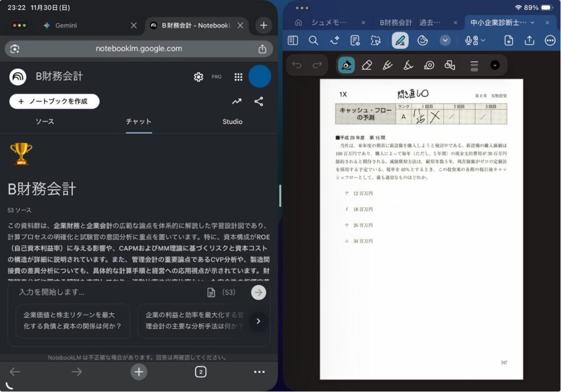The width and height of the screenshot is (561, 392).
Task: Select the eraser tool
Action: click(x=367, y=65)
